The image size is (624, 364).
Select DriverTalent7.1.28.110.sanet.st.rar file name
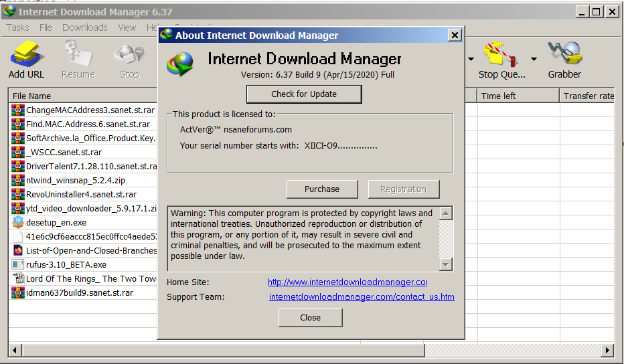point(92,167)
